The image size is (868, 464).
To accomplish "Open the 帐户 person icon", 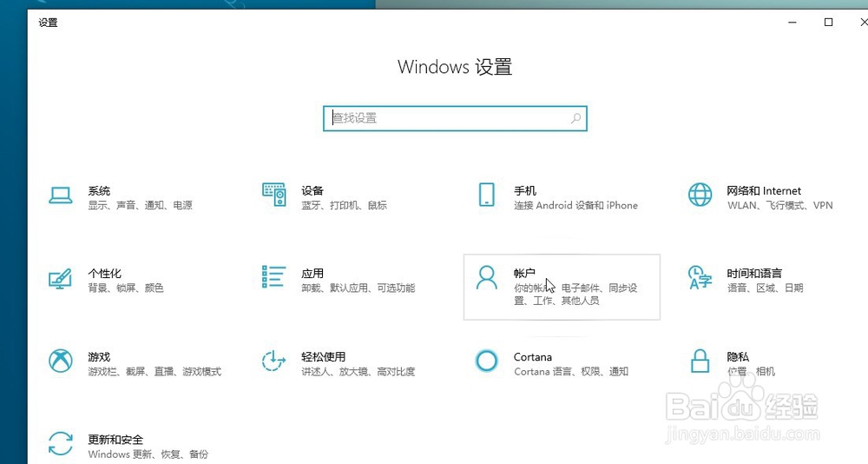I will pos(487,277).
